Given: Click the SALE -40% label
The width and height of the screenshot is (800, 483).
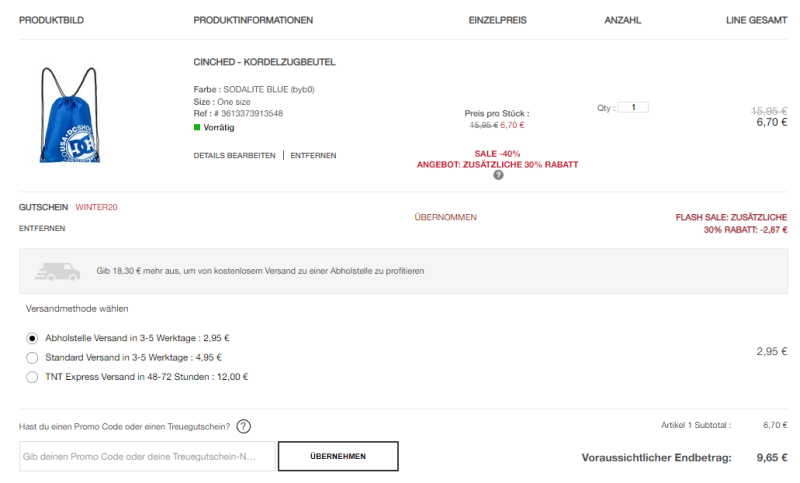Looking at the screenshot, I should (497, 153).
